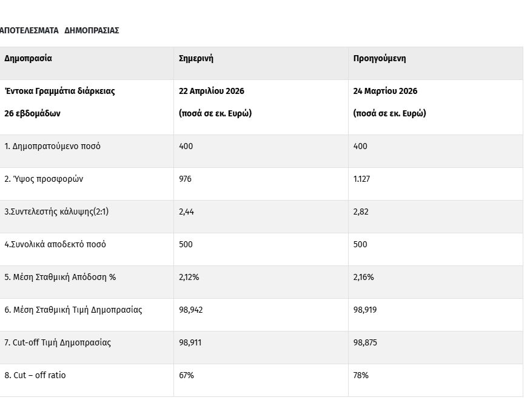Click the 24 Μαρτίου 2026 date
The width and height of the screenshot is (530, 420).
(x=385, y=92)
